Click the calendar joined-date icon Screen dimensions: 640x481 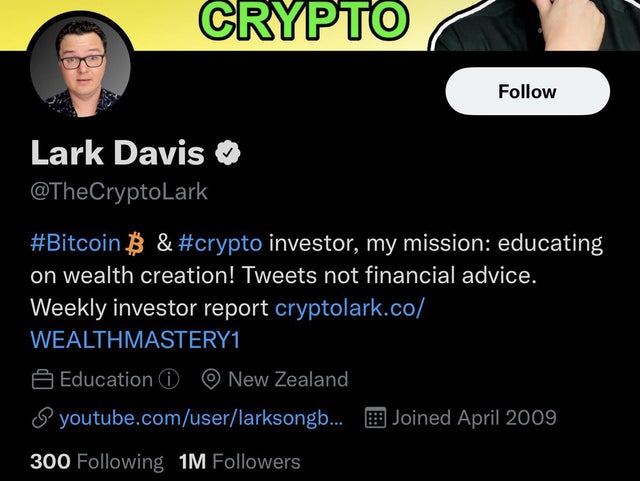375,418
